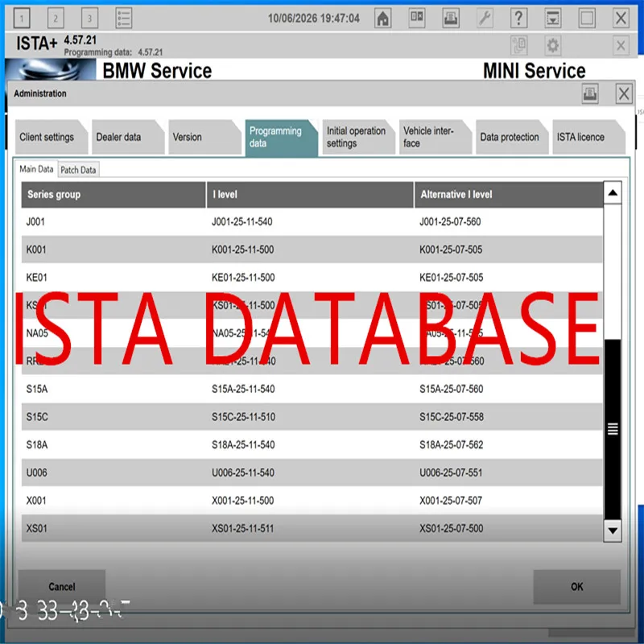Click I level S15A-25-11-540
The width and height of the screenshot is (644, 644).
243,389
